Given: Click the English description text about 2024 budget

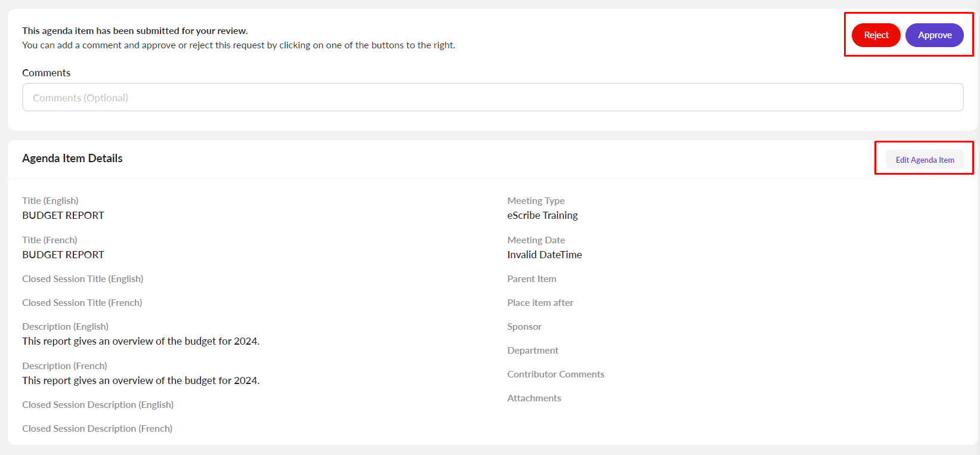Looking at the screenshot, I should click(x=141, y=341).
